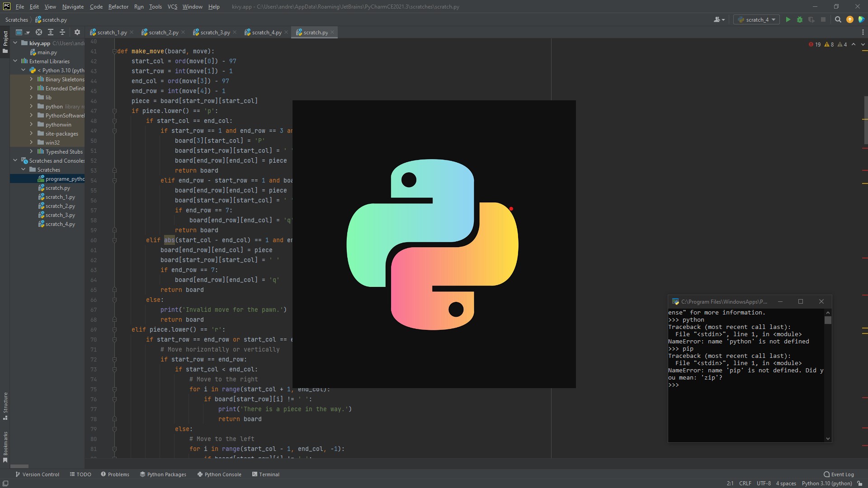Click the CRLF line separator in status bar
This screenshot has height=488, width=868.
pyautogui.click(x=745, y=483)
